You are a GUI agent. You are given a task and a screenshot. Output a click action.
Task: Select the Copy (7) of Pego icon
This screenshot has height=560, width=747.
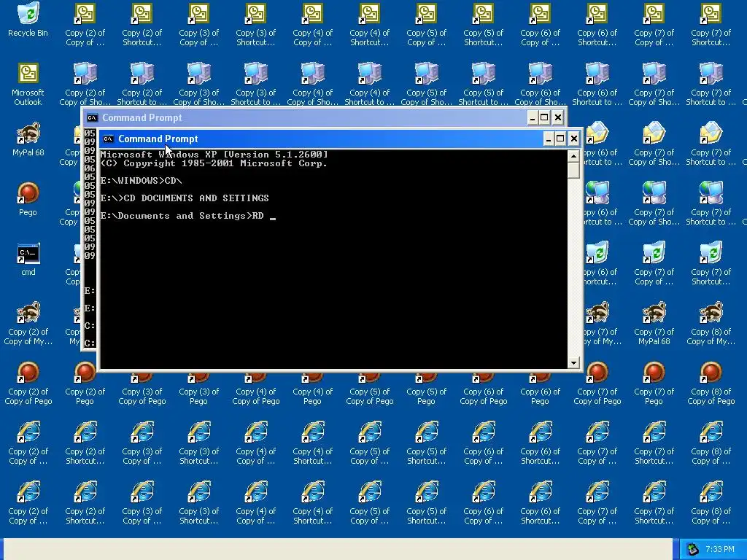tap(654, 384)
